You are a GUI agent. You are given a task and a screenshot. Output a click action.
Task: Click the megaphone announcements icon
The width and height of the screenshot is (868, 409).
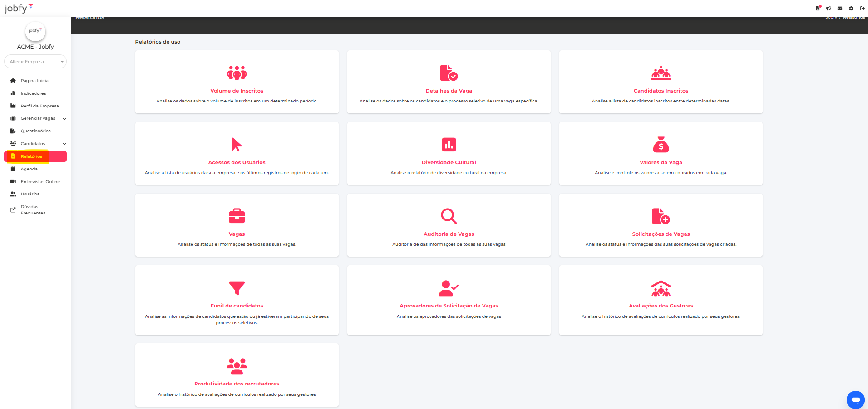(x=829, y=8)
